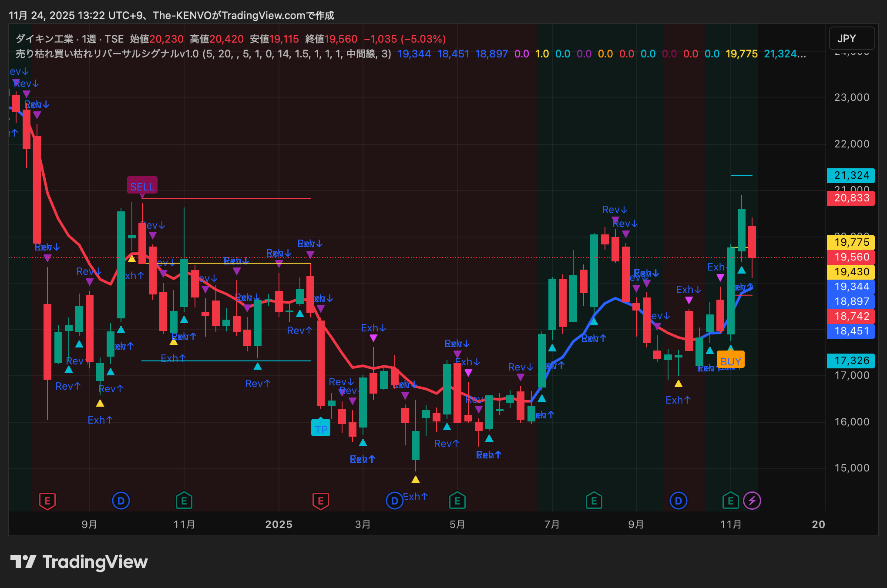The width and height of the screenshot is (887, 588).
Task: Click the green E marker between 7月 and 9月
Action: pyautogui.click(x=594, y=501)
